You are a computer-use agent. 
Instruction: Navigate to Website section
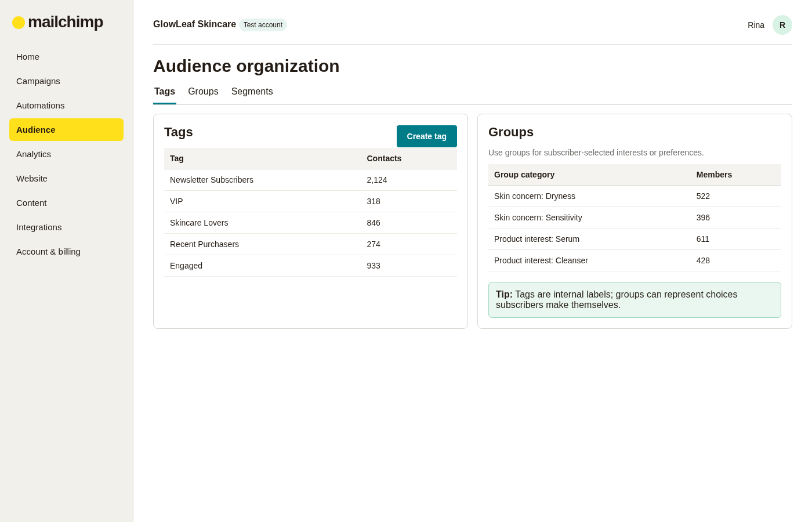[x=66, y=179]
